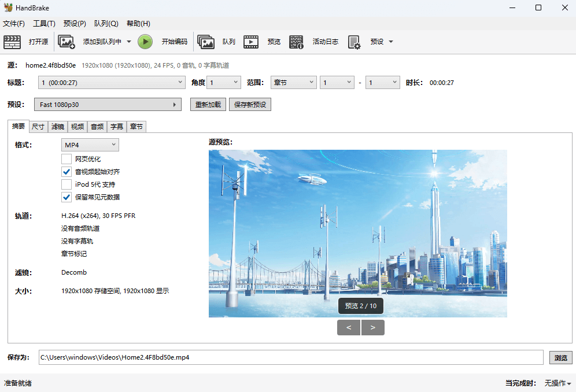Screen dimensions: 576x392
Task: Click the Activity Log icon
Action: 296,42
